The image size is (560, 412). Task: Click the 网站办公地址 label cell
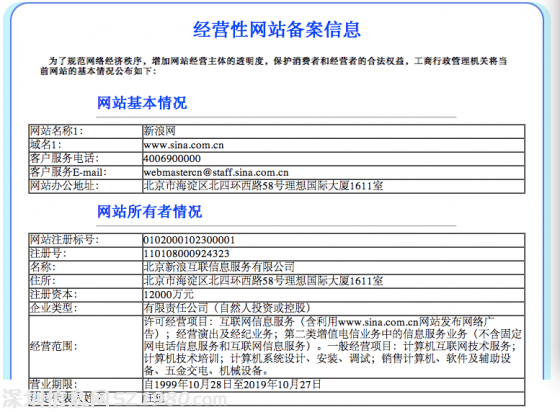tap(86, 186)
